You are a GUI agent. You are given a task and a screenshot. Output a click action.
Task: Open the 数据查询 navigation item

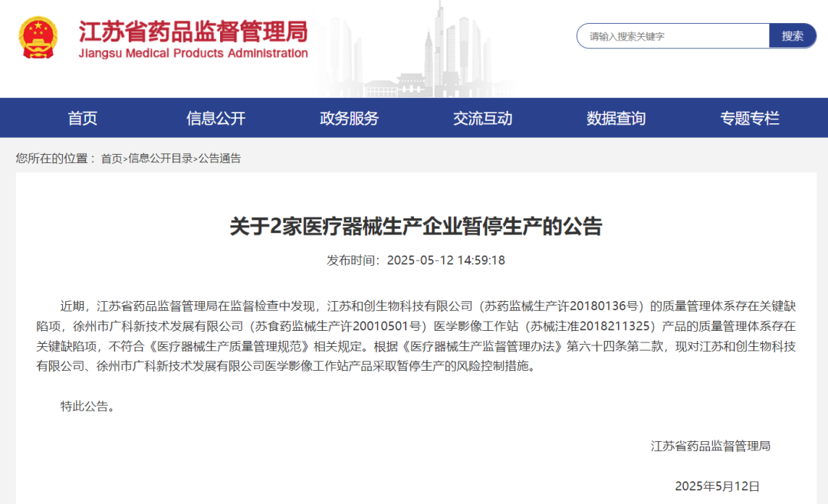coord(616,118)
